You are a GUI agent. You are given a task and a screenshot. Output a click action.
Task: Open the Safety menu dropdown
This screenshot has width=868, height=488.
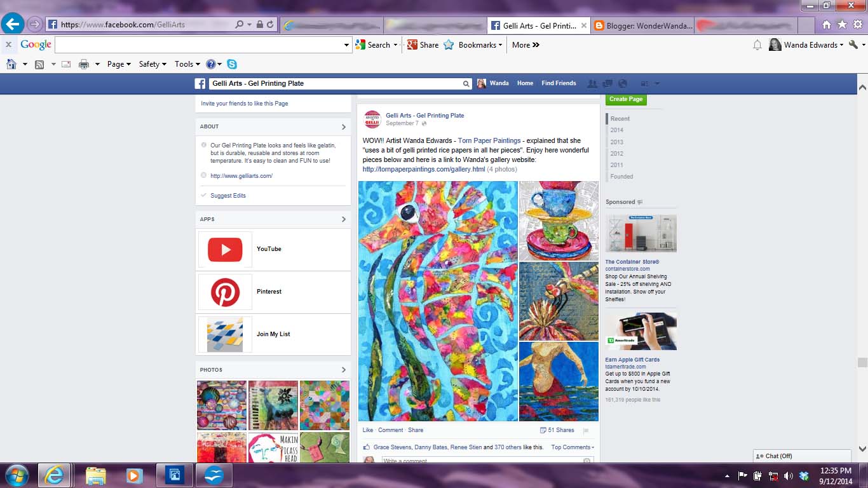coord(153,64)
